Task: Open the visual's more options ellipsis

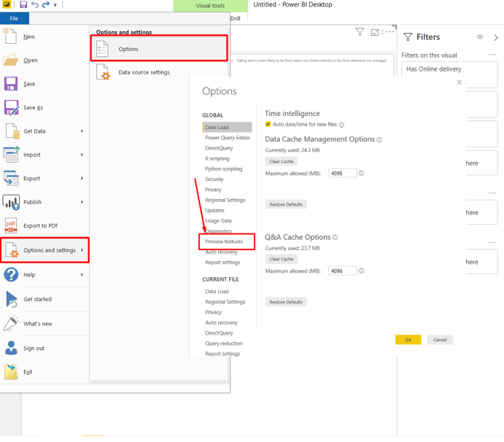Action: pos(389,32)
